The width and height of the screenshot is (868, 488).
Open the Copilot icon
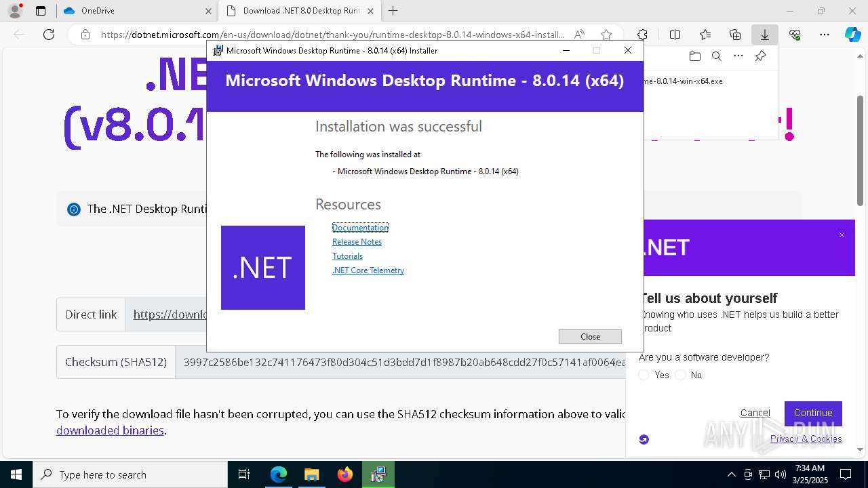(852, 35)
